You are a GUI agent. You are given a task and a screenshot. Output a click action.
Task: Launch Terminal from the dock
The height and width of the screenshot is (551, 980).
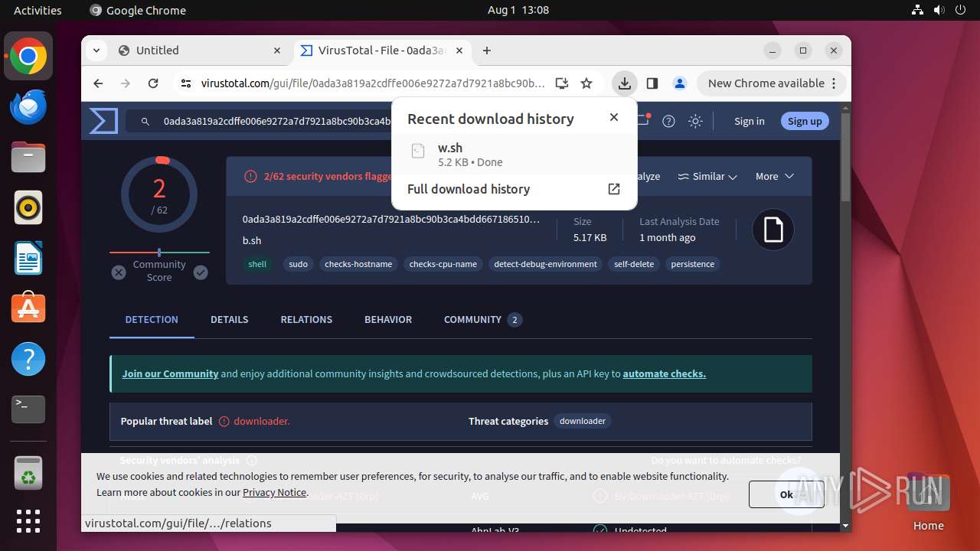click(x=28, y=409)
